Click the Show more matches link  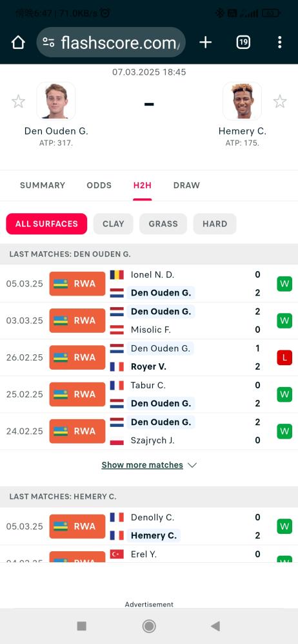click(x=143, y=465)
